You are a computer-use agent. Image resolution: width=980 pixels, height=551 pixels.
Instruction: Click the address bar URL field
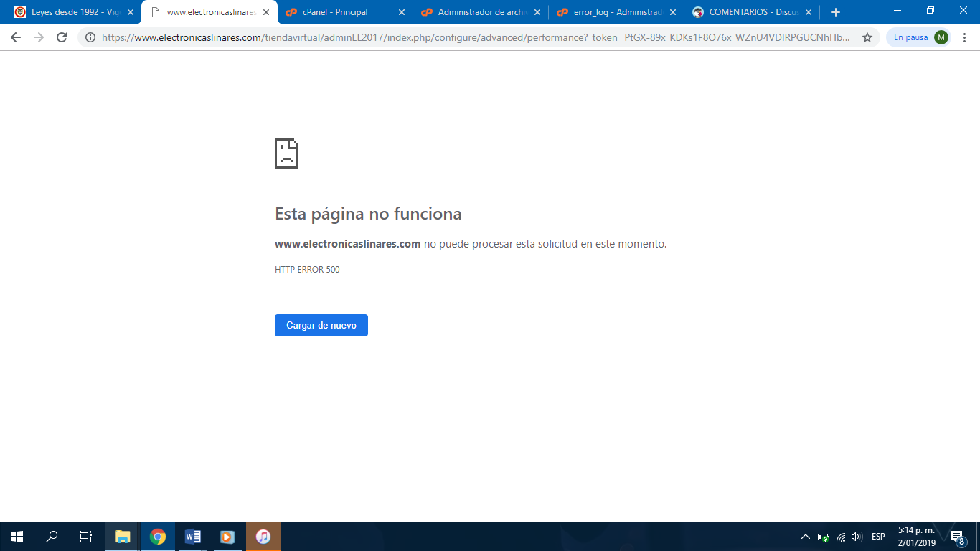476,37
